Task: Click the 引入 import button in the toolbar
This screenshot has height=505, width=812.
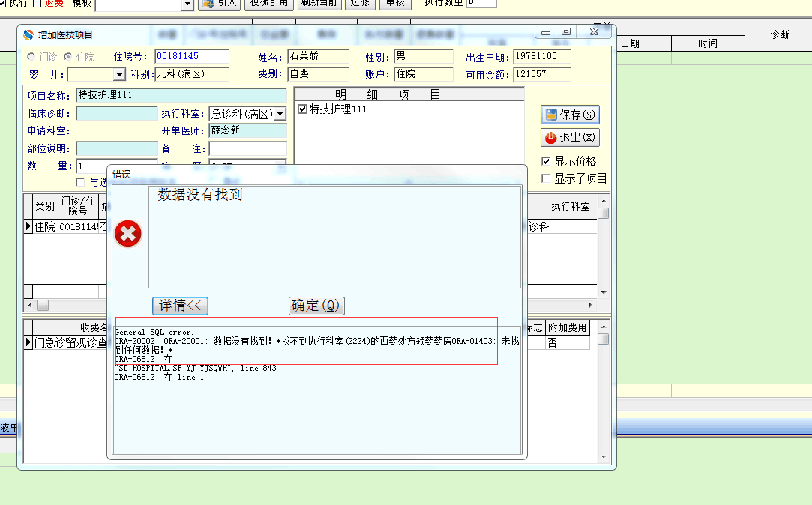Action: point(220,4)
